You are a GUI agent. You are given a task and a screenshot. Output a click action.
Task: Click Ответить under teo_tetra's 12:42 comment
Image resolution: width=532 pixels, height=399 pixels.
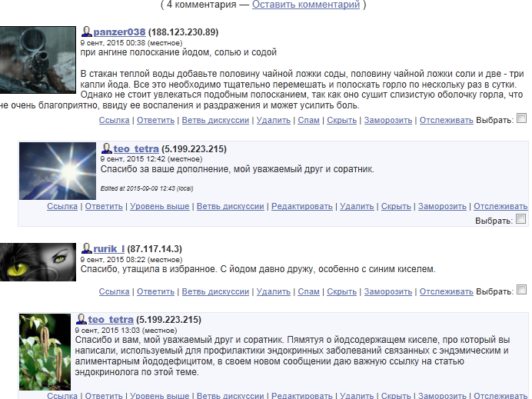(104, 206)
